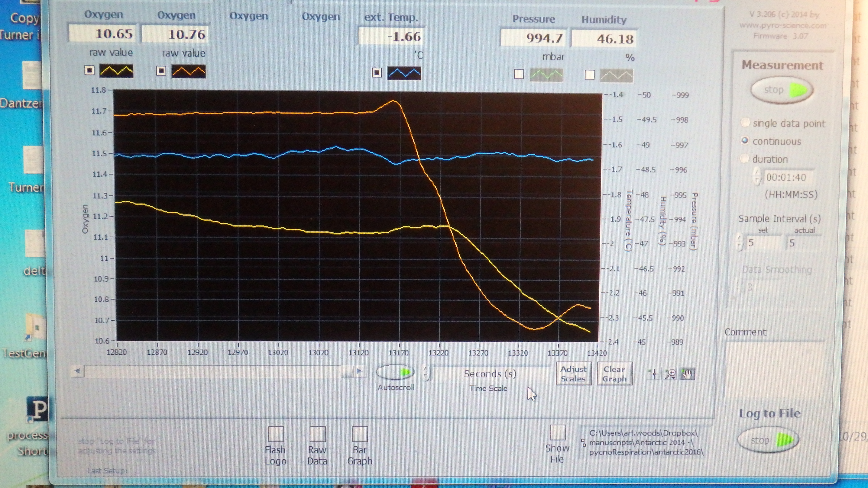Viewport: 868px width, 488px height.
Task: Open the Seconds (s) time scale selector
Action: (x=490, y=374)
